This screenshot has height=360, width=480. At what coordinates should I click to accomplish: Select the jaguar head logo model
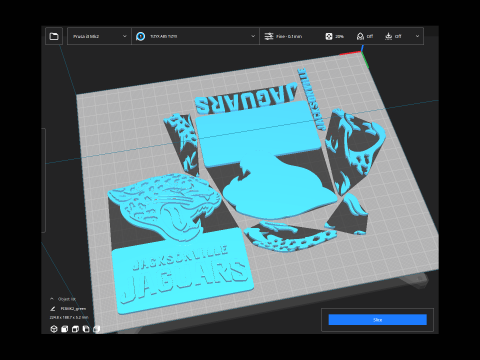(167, 207)
